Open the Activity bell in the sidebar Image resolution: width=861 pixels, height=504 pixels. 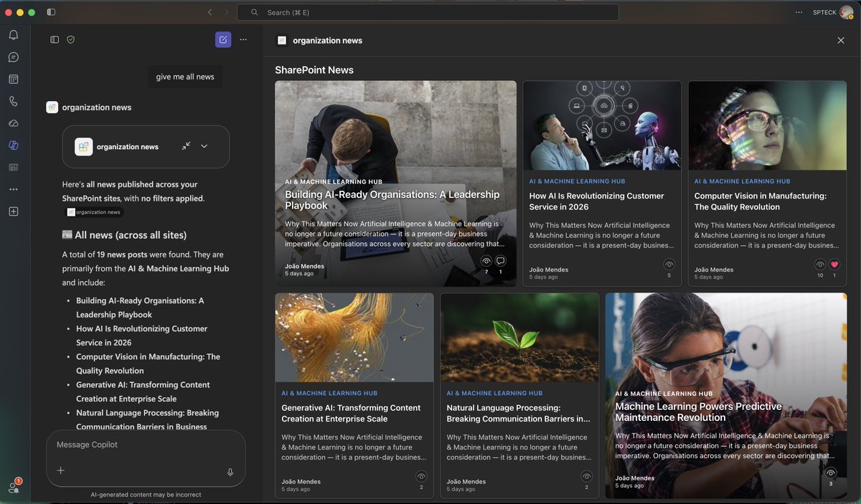coord(13,35)
